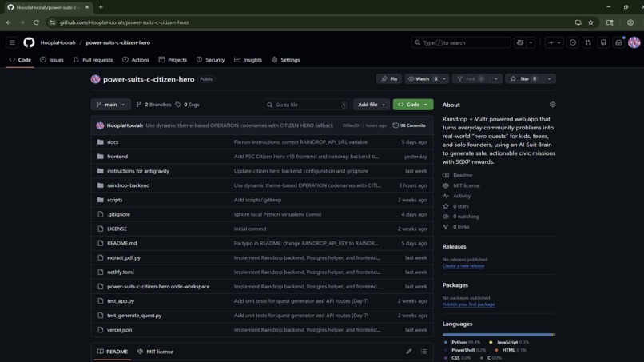The width and height of the screenshot is (644, 362).
Task: Star the repository
Action: (525, 78)
